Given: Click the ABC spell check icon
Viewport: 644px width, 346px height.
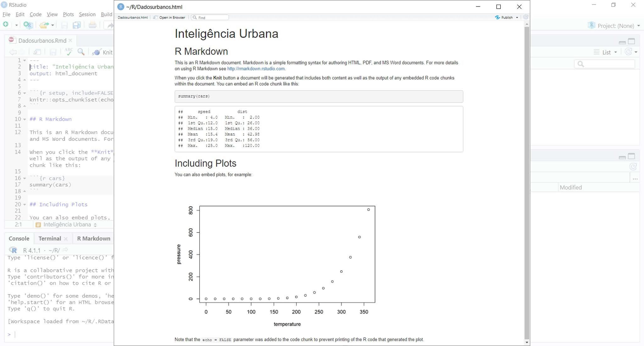Looking at the screenshot, I should pyautogui.click(x=68, y=52).
